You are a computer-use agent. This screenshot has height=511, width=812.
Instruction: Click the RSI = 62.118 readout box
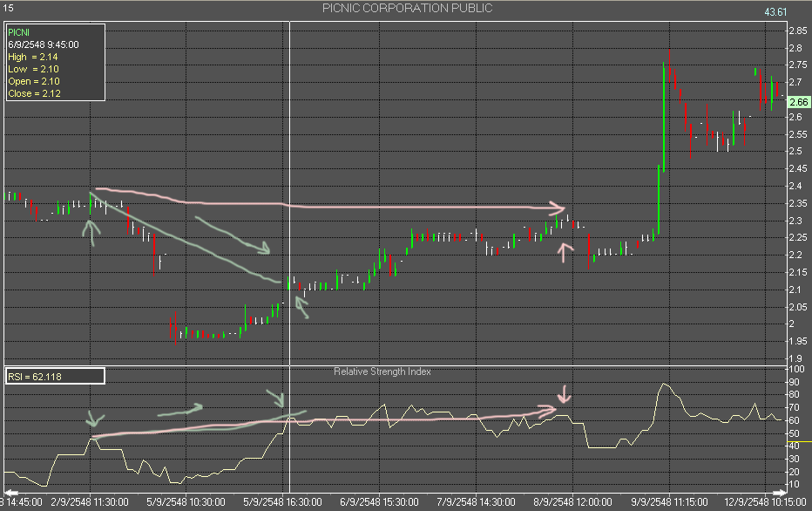55,376
